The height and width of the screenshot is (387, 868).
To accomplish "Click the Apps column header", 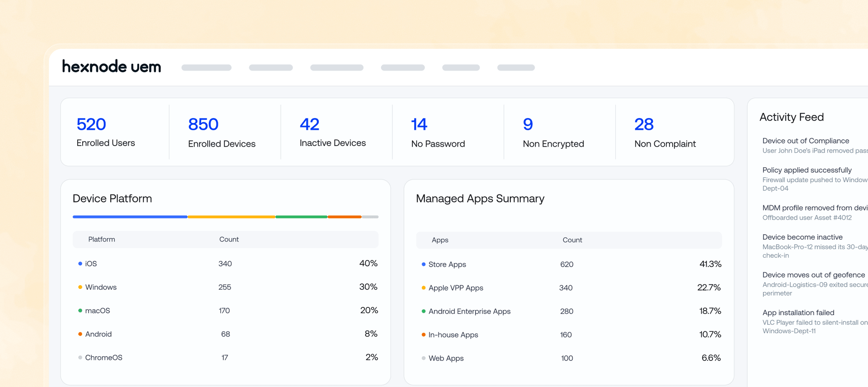I will click(440, 240).
